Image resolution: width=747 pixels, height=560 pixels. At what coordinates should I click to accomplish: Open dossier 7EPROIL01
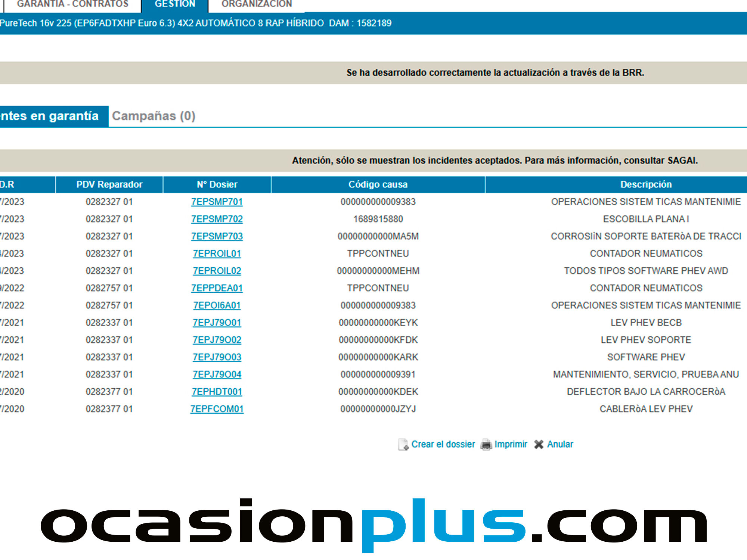click(x=217, y=253)
